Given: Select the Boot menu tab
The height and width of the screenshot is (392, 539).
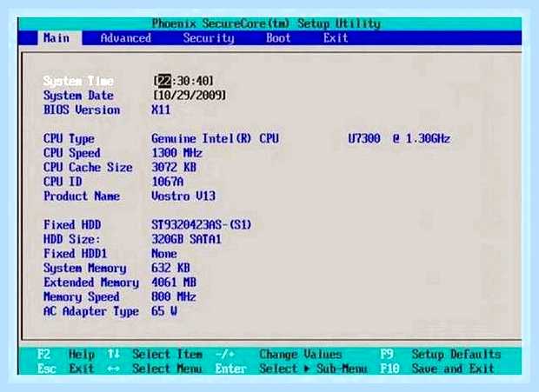Looking at the screenshot, I should coord(278,37).
